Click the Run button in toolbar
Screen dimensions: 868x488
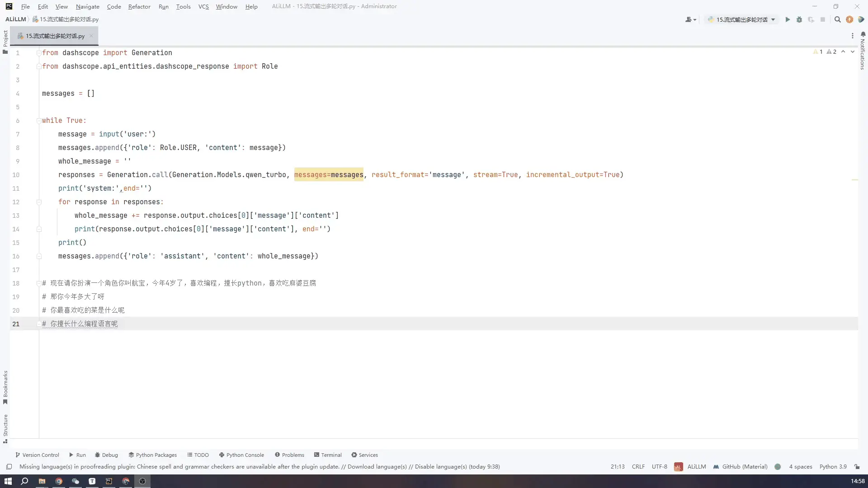(787, 19)
